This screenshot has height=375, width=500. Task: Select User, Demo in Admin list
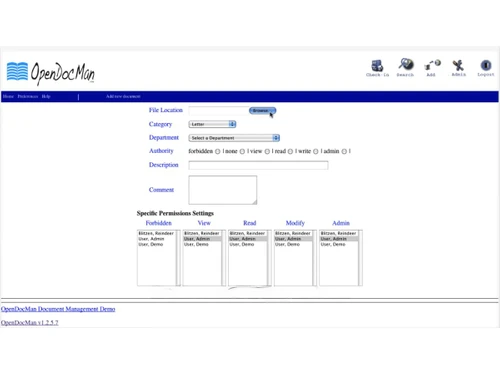339,244
